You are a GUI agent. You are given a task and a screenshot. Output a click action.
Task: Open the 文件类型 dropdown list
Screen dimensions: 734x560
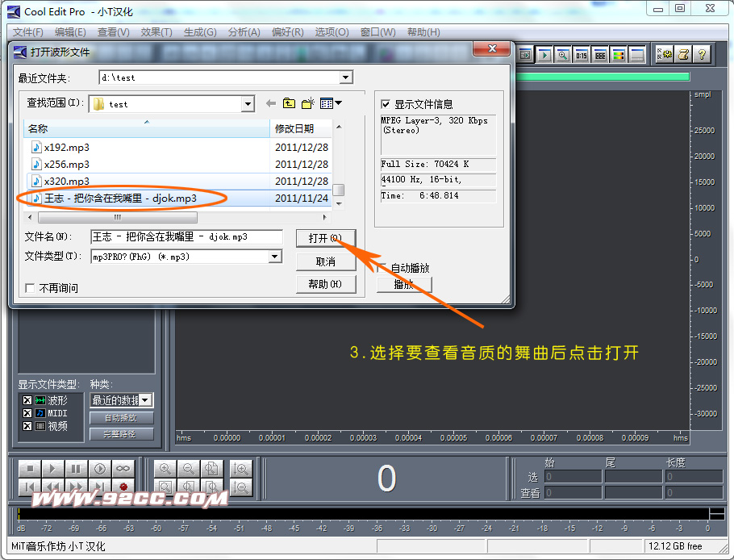[x=275, y=257]
